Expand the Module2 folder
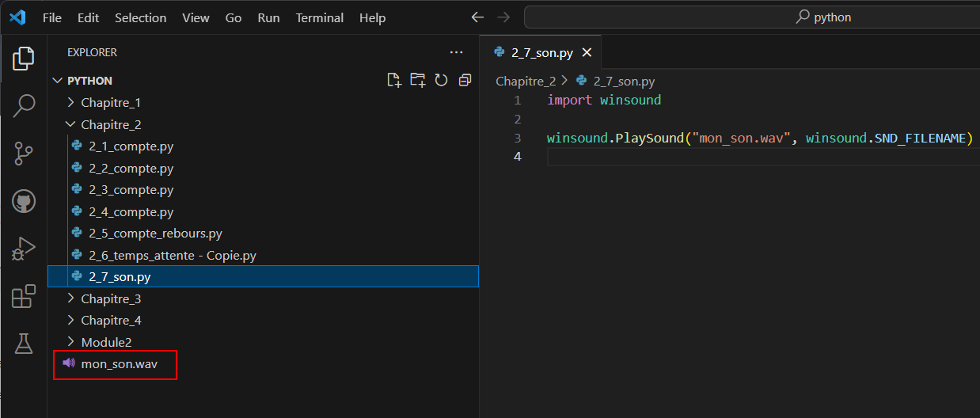The height and width of the screenshot is (418, 980). [x=71, y=342]
